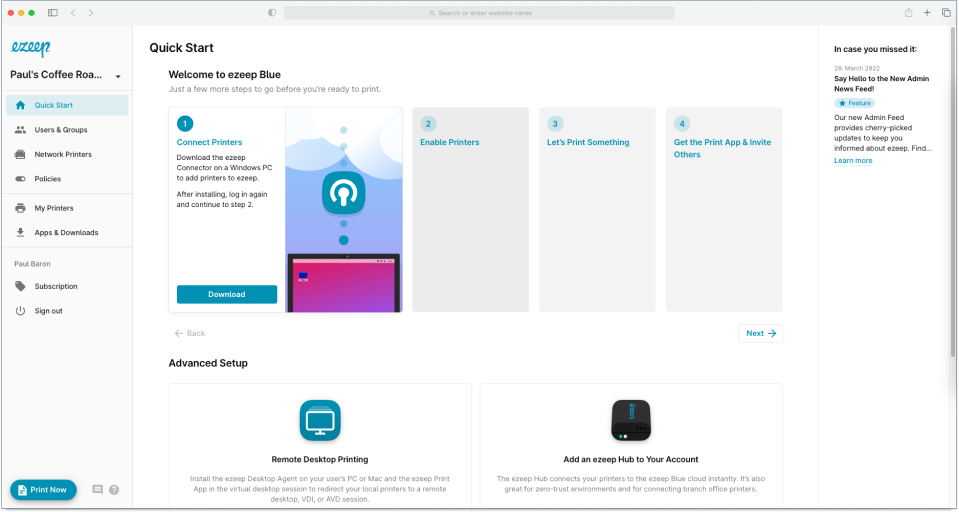Open Users & Groups in the sidebar
This screenshot has height=512, width=959.
pos(67,130)
